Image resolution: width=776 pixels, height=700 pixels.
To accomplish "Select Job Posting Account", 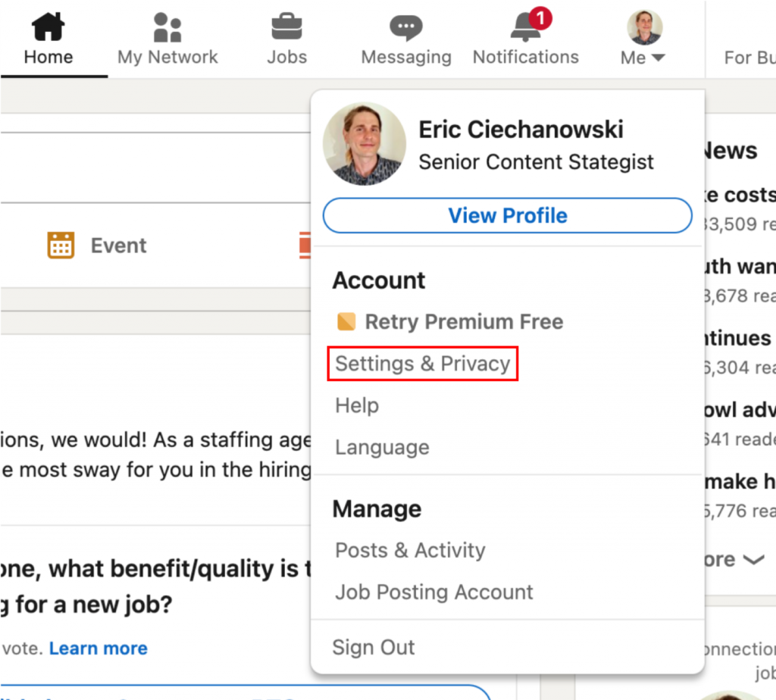I will pos(433,592).
